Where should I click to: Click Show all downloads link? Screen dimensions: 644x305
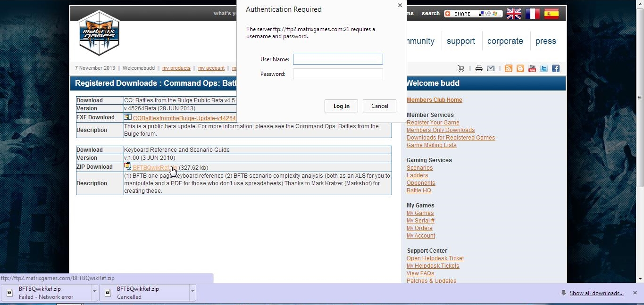tap(596, 293)
